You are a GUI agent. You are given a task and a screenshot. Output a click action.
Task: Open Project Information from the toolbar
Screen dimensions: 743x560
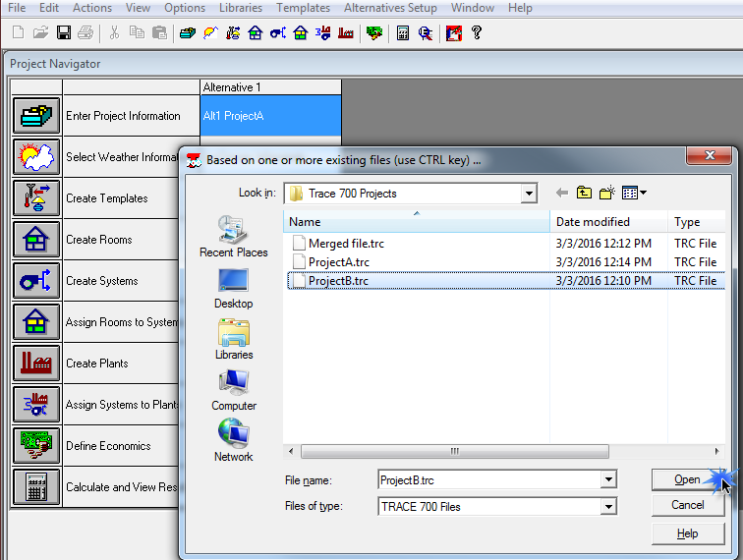[188, 33]
